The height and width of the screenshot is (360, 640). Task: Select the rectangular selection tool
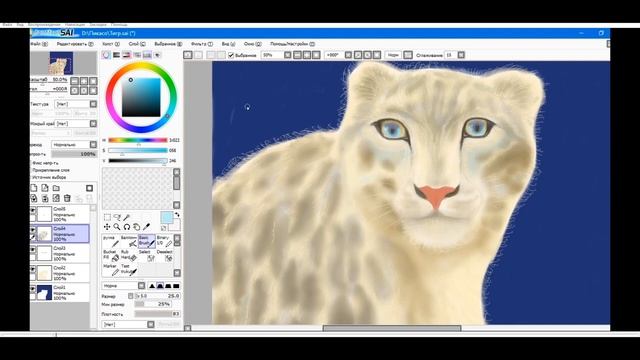click(107, 217)
